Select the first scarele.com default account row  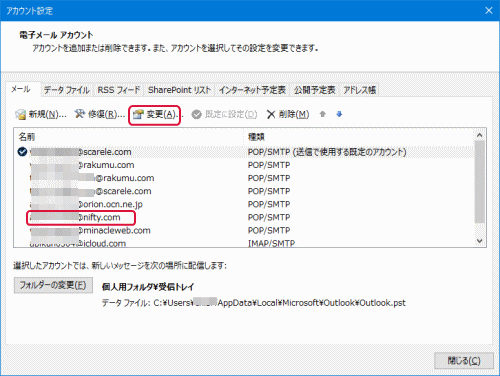point(243,152)
